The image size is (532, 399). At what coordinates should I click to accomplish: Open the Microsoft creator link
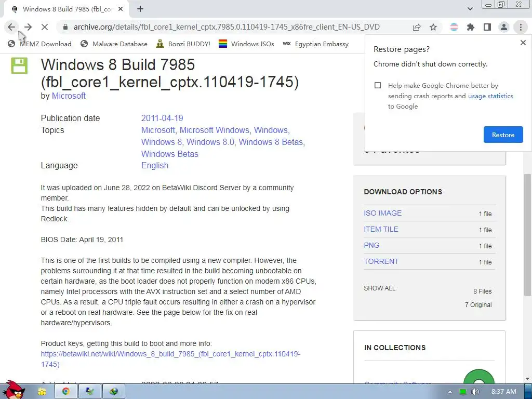[x=69, y=96]
